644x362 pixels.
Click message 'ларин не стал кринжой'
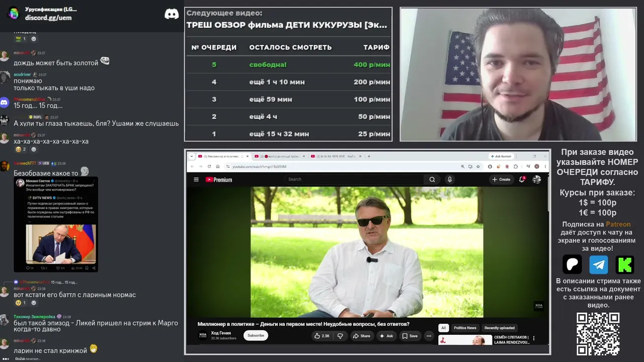coord(50,350)
